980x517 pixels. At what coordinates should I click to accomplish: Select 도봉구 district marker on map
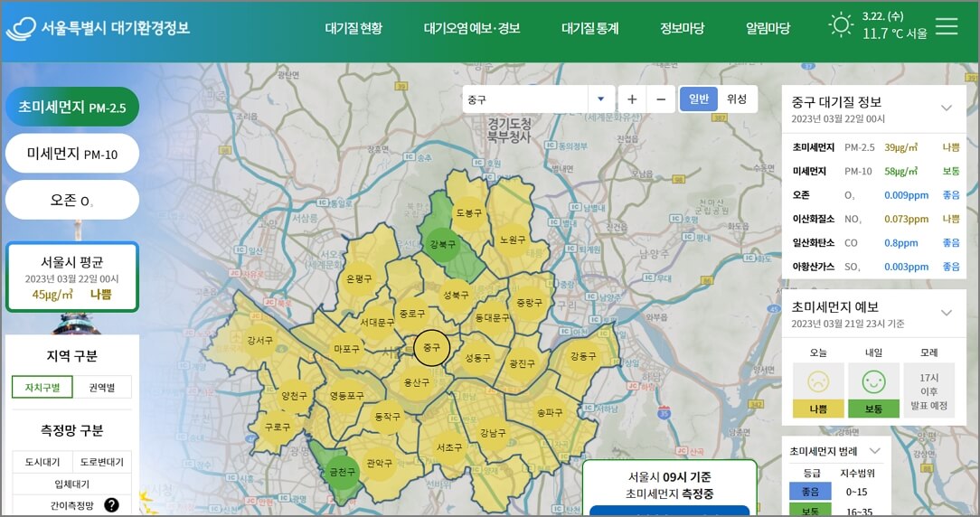pos(468,213)
